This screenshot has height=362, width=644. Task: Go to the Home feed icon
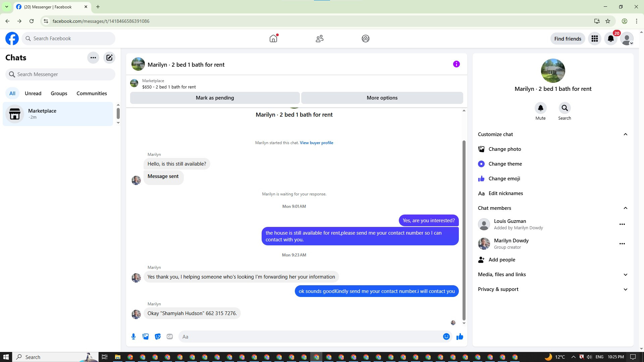pos(273,39)
